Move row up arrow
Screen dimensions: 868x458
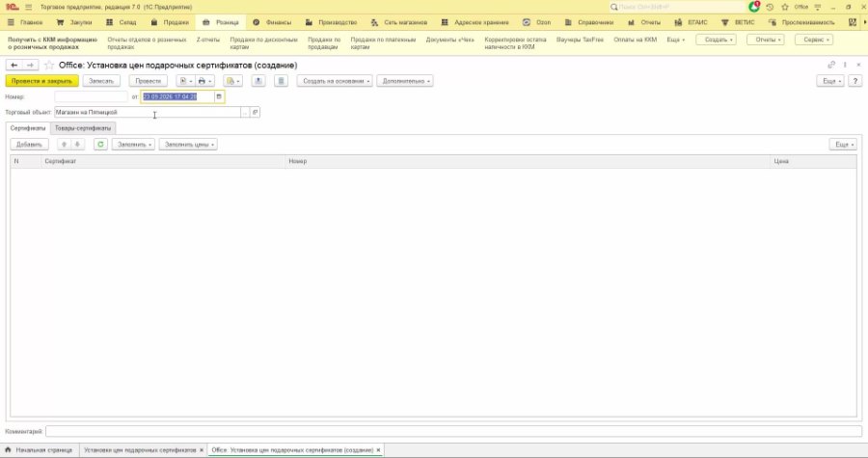click(65, 145)
